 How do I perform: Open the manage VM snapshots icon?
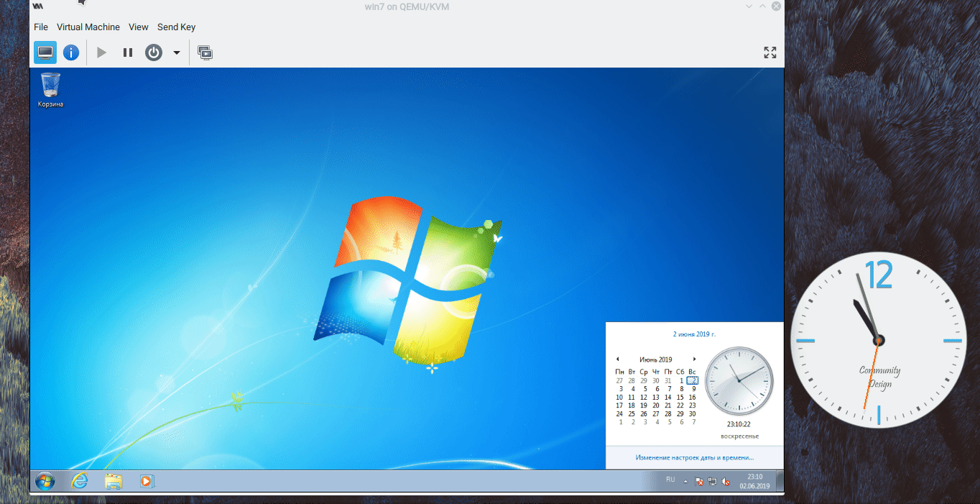tap(205, 52)
